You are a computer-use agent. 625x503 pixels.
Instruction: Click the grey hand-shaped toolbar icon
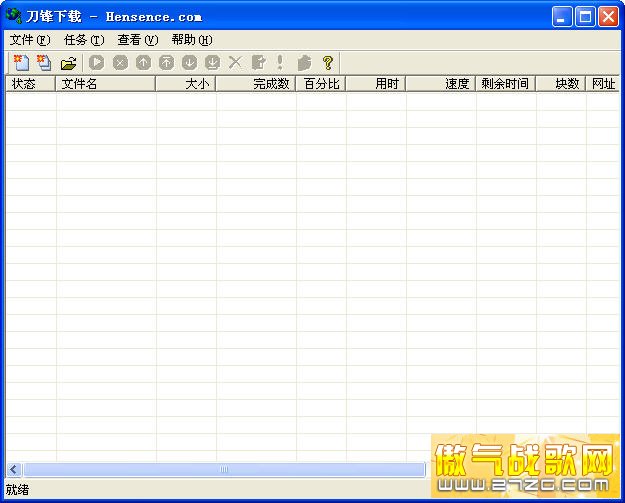click(x=305, y=63)
